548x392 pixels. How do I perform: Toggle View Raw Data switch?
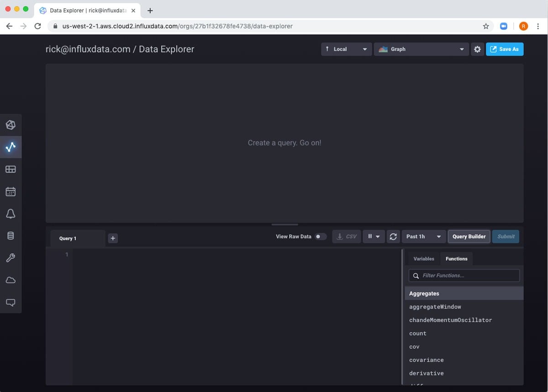321,236
